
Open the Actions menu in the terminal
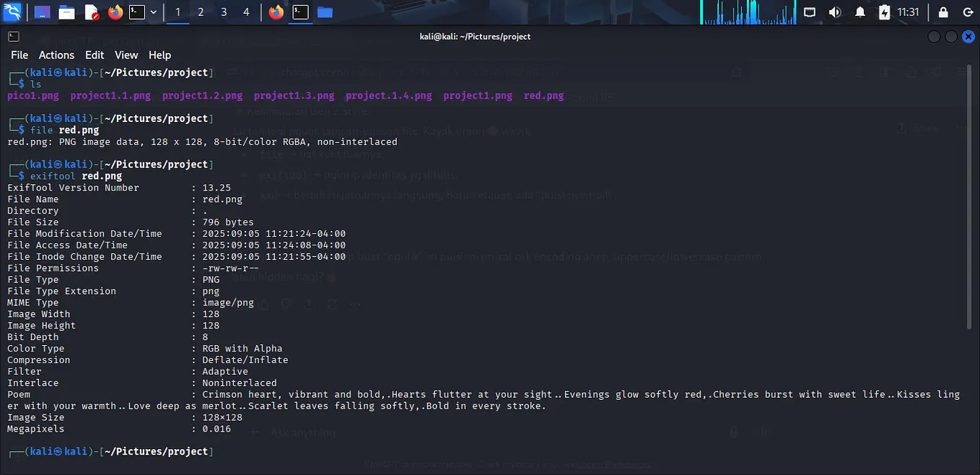point(56,55)
